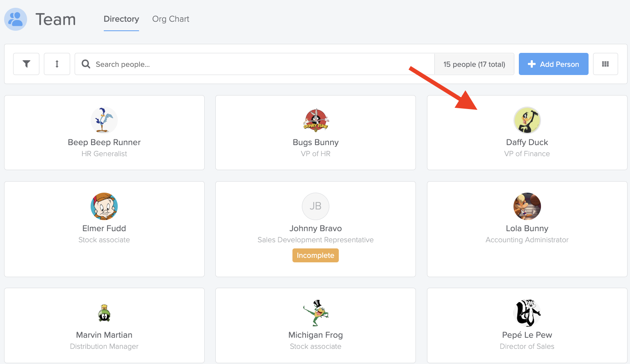The width and height of the screenshot is (630, 364).
Task: Click the search magnifier icon
Action: [x=85, y=64]
